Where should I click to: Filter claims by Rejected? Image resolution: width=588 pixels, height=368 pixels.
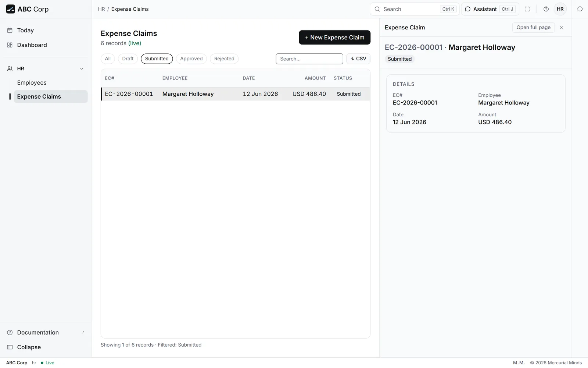click(x=224, y=59)
